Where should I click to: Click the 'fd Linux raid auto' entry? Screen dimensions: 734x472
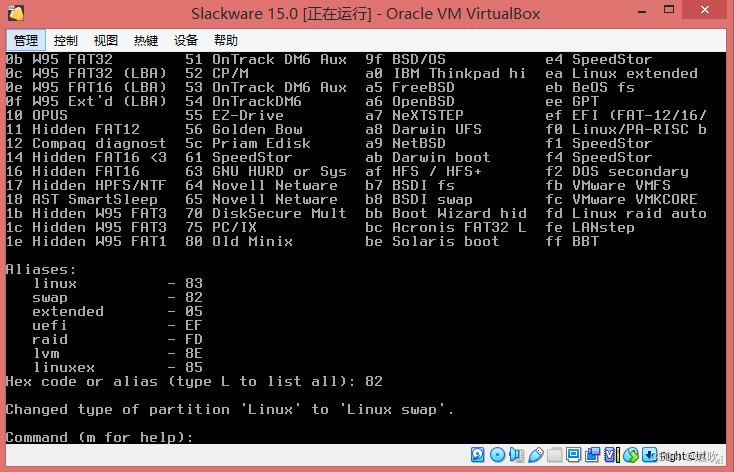coord(626,214)
